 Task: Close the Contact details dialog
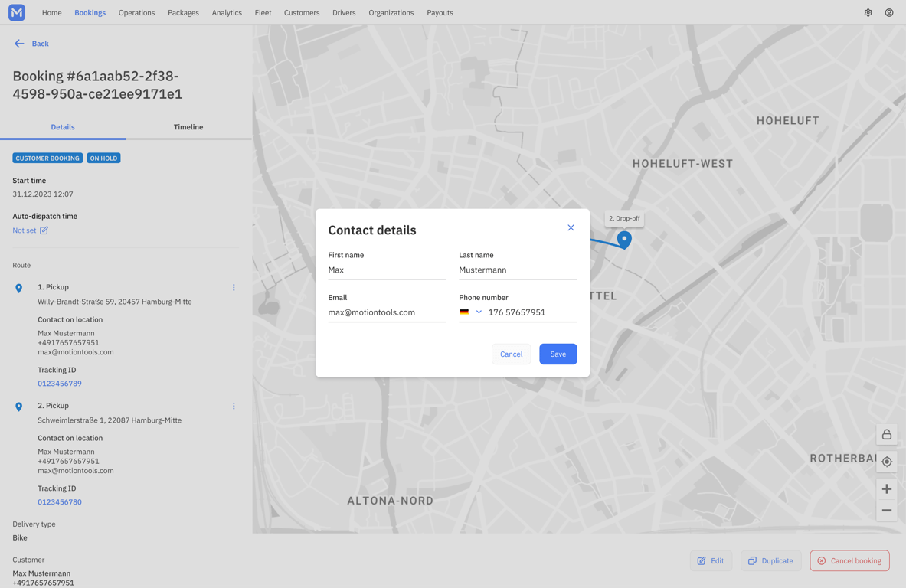571,227
